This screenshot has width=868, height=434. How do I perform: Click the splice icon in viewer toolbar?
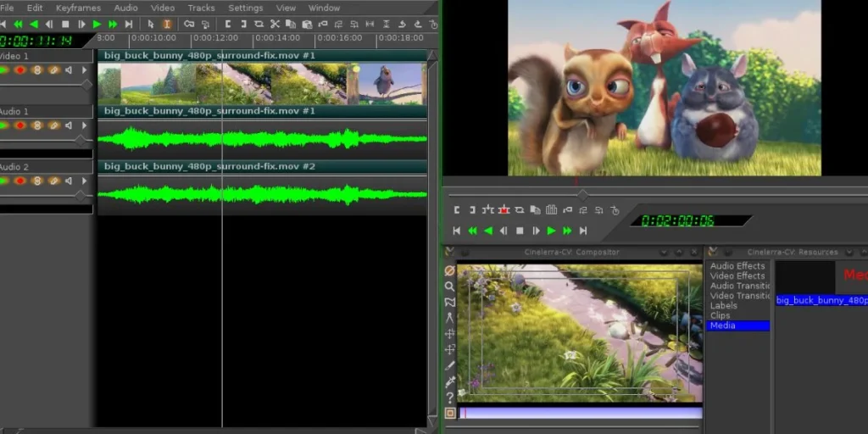487,210
